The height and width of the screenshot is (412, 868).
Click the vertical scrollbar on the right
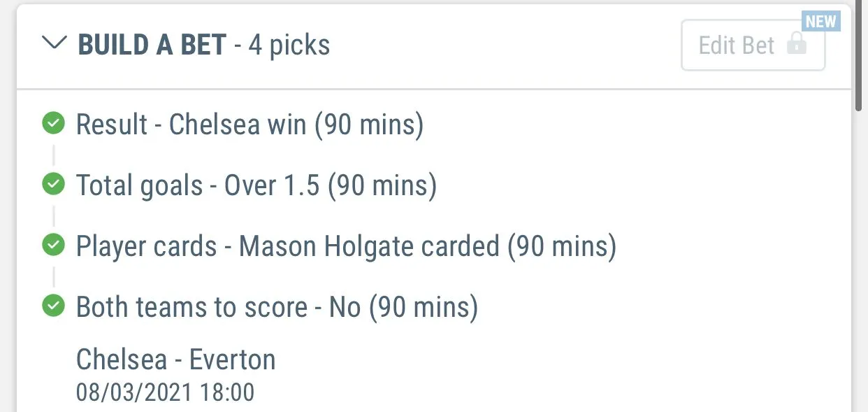pyautogui.click(x=860, y=56)
